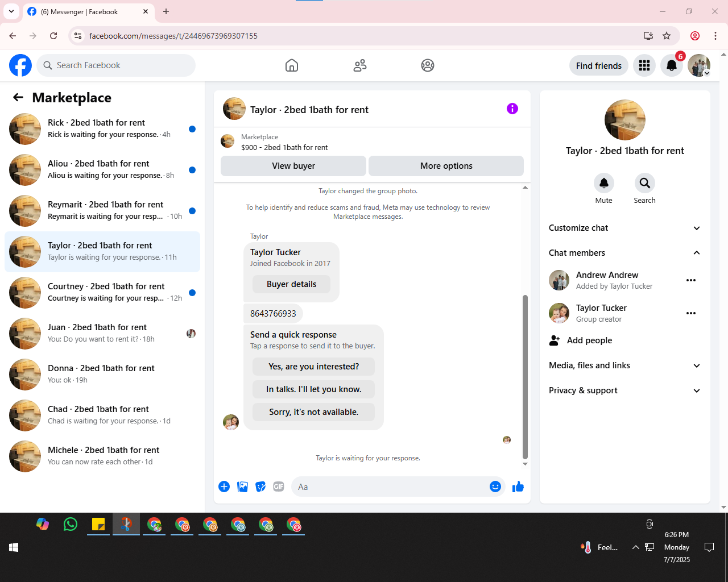Choose a sticker icon in composer

(260, 487)
